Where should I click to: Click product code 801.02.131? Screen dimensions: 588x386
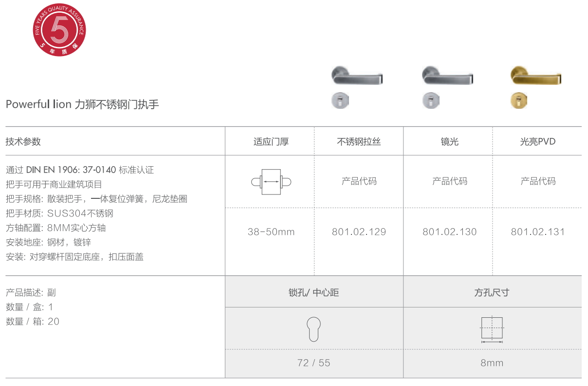click(x=538, y=232)
